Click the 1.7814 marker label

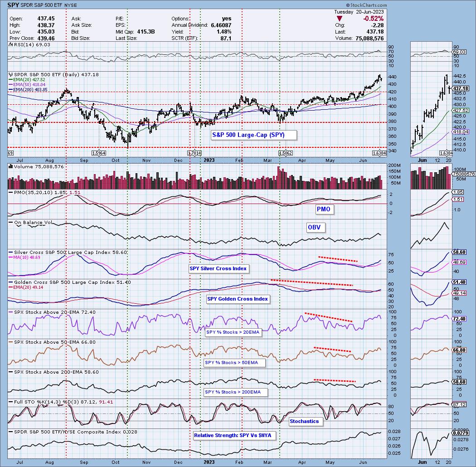194,153
